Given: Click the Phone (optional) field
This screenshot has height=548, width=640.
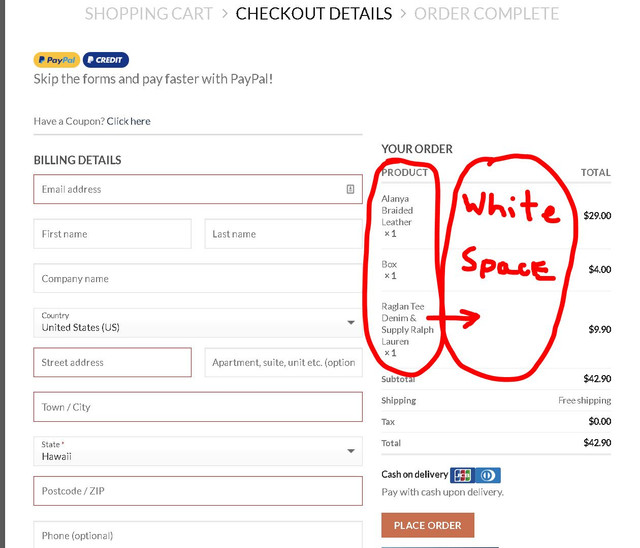Looking at the screenshot, I should (197, 535).
